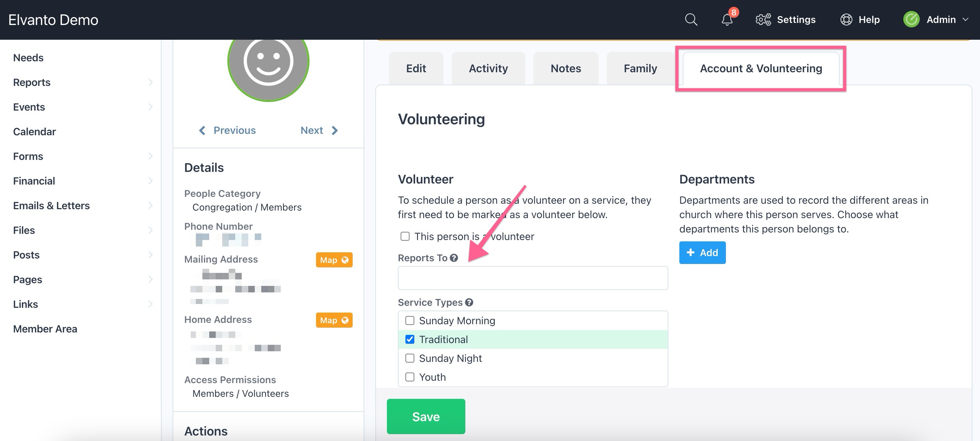
Task: Select the Account & Volunteering tab
Action: pos(761,68)
